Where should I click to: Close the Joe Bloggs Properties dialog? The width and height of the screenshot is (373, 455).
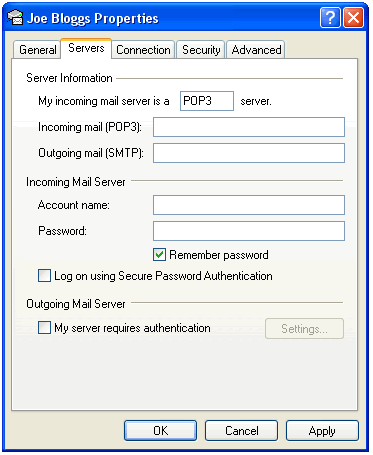(x=353, y=18)
